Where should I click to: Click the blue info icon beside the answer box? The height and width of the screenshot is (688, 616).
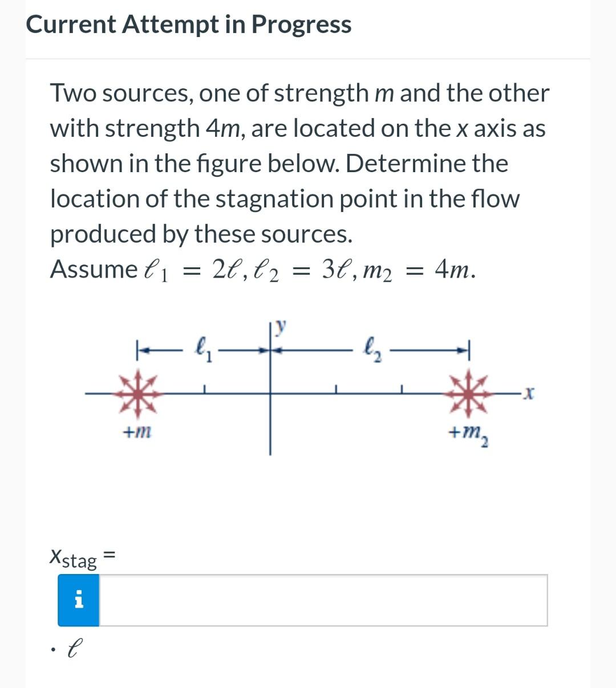(79, 600)
